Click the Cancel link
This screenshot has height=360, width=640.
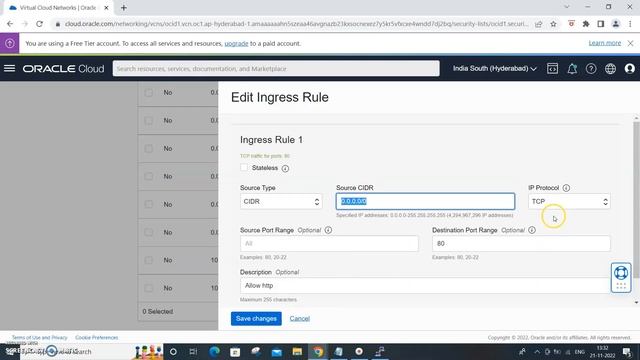[x=300, y=319]
